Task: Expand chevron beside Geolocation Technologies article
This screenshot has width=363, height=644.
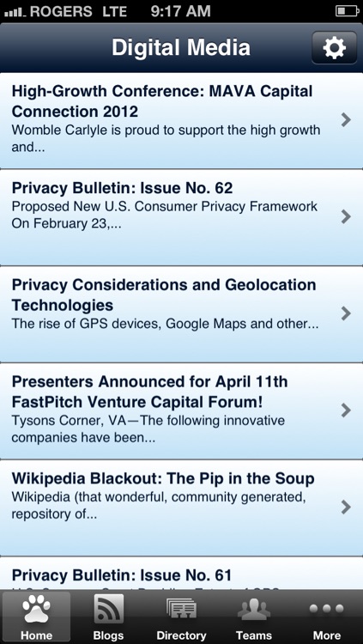Action: coord(346,313)
